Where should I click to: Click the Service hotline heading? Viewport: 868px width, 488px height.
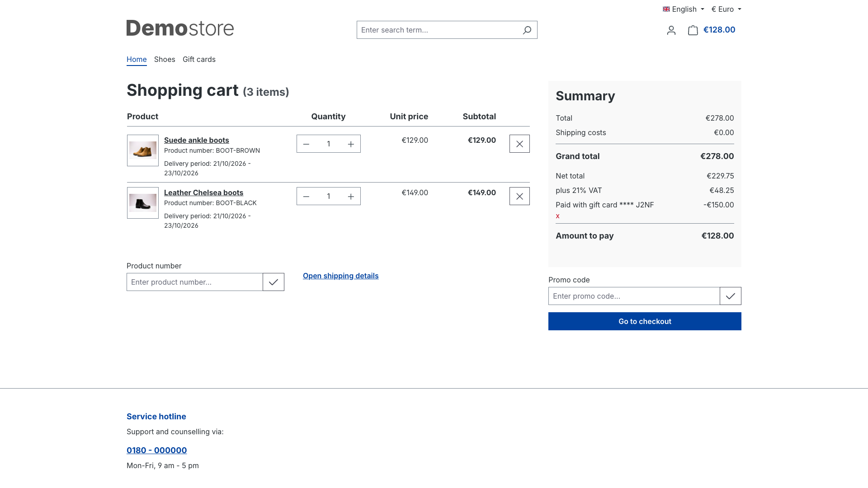[x=156, y=417]
